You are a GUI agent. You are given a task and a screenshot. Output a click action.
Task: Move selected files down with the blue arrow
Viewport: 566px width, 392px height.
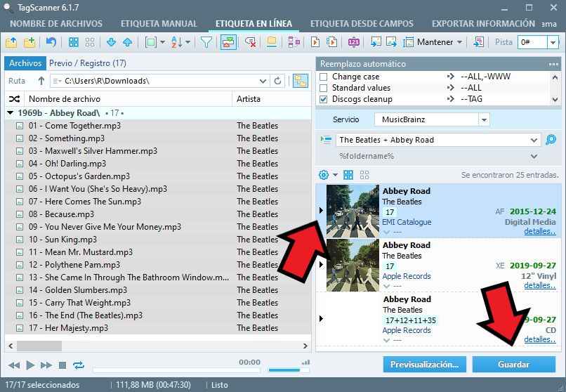click(x=111, y=42)
